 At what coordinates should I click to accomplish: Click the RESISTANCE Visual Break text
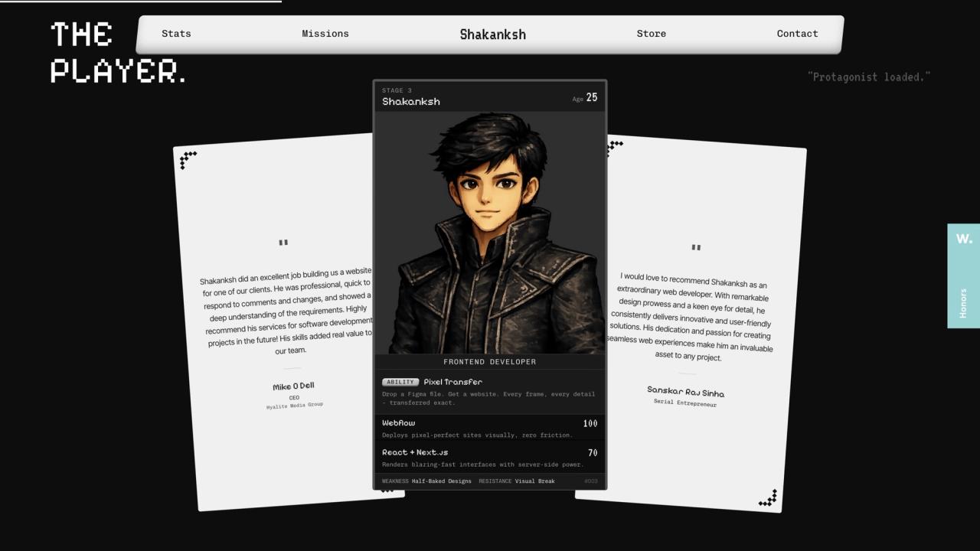tap(517, 481)
